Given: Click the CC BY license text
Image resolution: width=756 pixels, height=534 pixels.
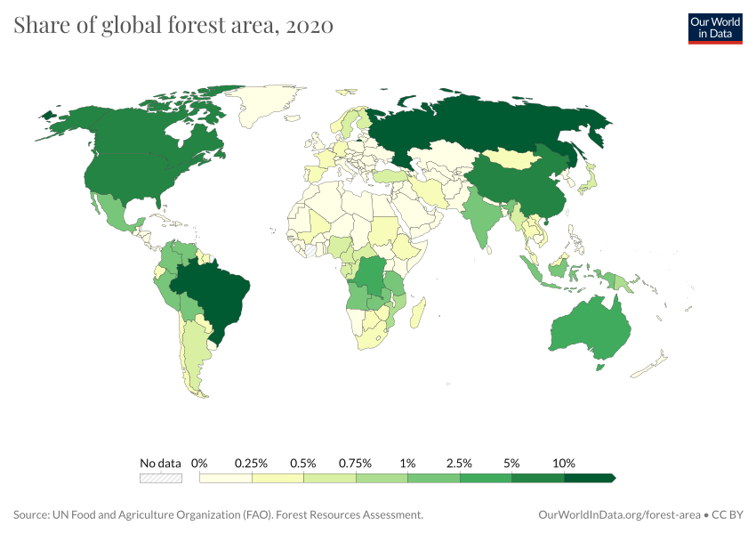Looking at the screenshot, I should click(727, 514).
